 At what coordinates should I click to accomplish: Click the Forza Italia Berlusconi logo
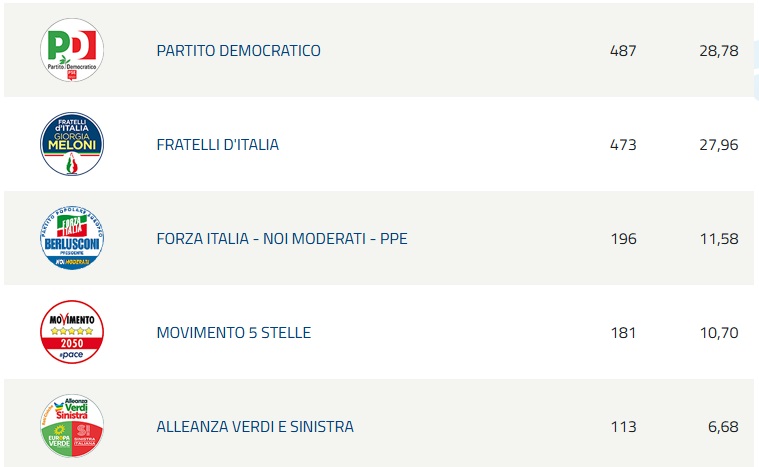pos(72,238)
